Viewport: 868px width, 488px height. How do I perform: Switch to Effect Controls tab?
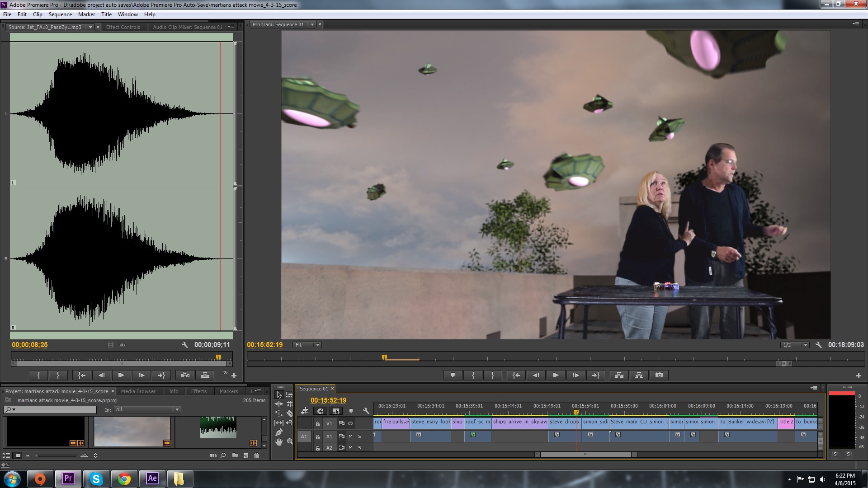[123, 27]
